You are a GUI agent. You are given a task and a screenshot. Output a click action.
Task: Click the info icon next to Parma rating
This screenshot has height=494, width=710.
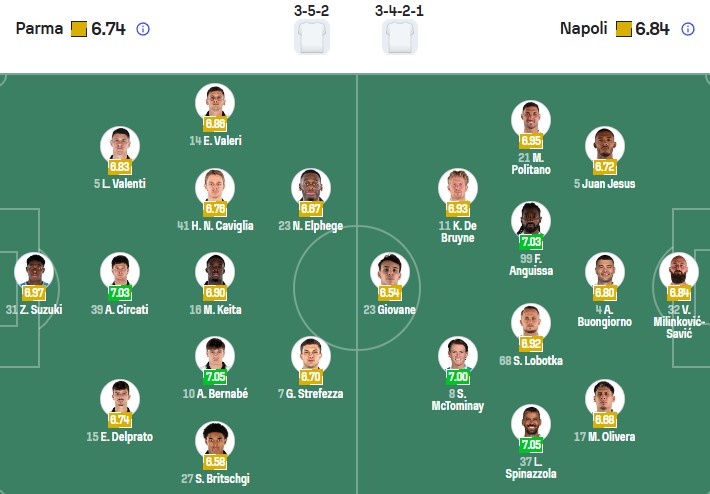[142, 29]
